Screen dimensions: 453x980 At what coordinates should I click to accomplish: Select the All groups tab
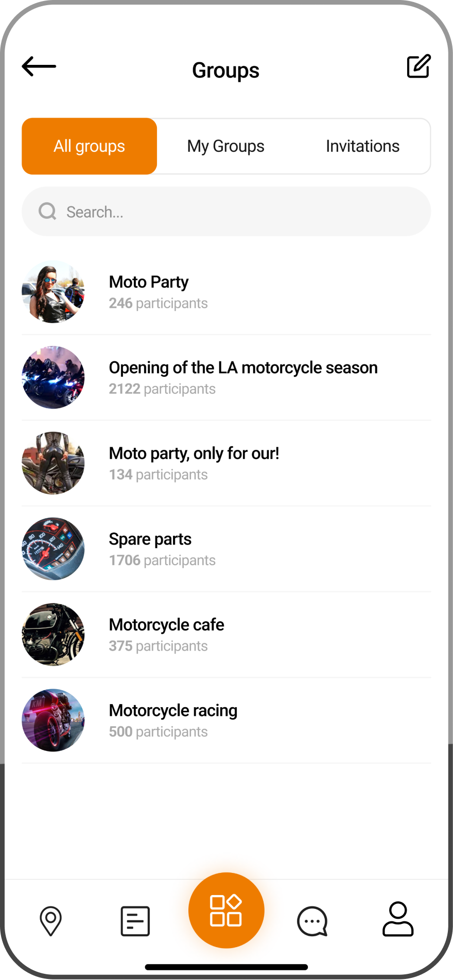tap(90, 146)
